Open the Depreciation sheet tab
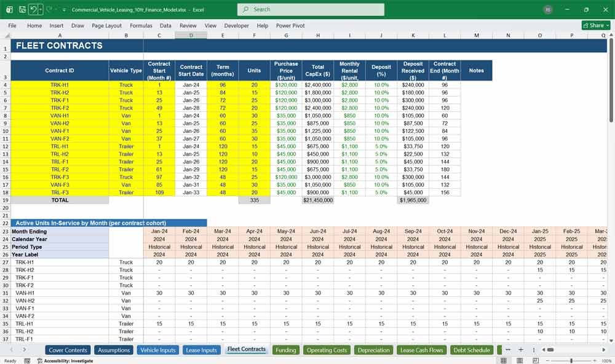Screen dimensions: 615x364 (373, 350)
